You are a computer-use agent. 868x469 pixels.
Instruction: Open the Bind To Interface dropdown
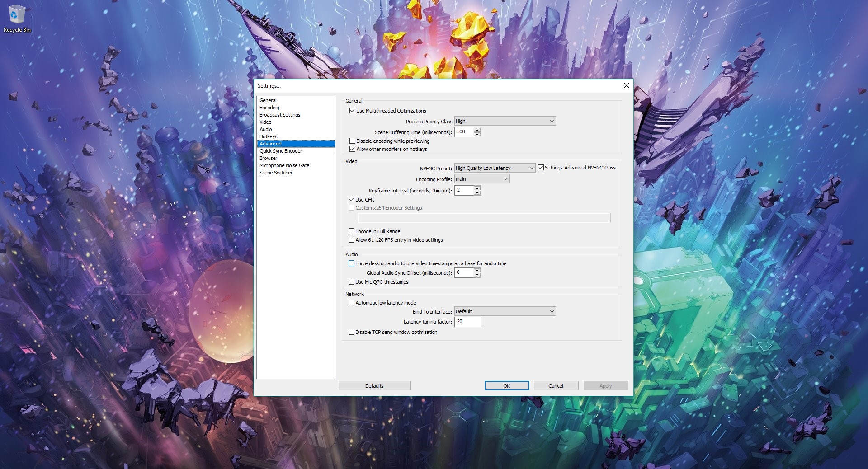point(505,311)
